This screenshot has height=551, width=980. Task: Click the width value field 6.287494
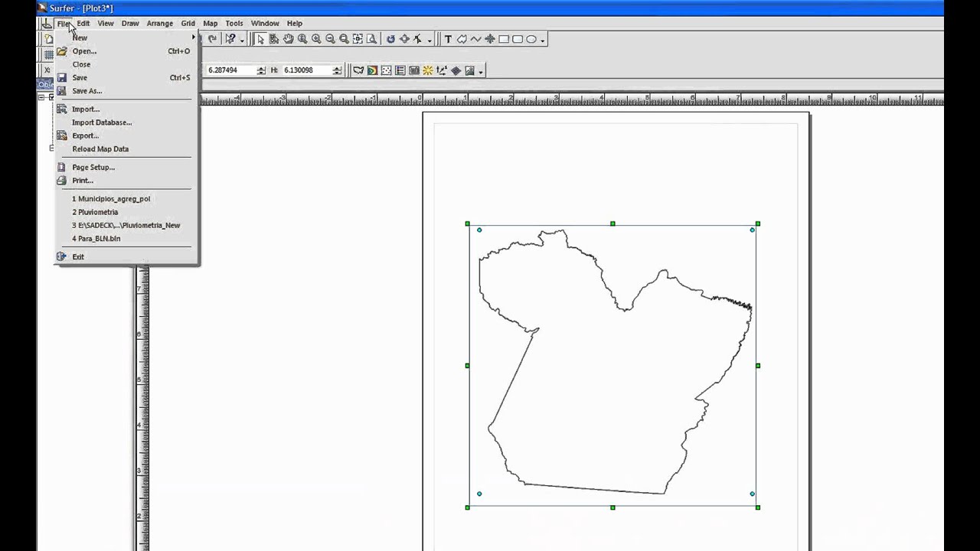pyautogui.click(x=230, y=70)
